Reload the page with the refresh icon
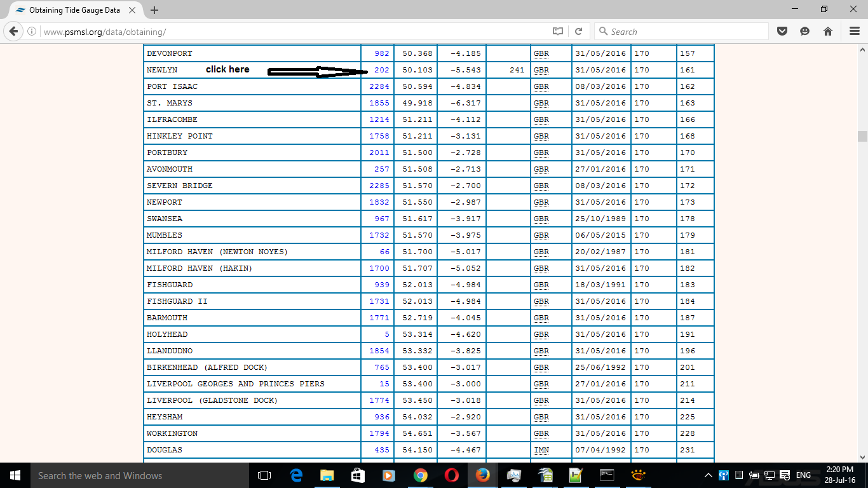Image resolution: width=868 pixels, height=488 pixels. click(x=578, y=31)
